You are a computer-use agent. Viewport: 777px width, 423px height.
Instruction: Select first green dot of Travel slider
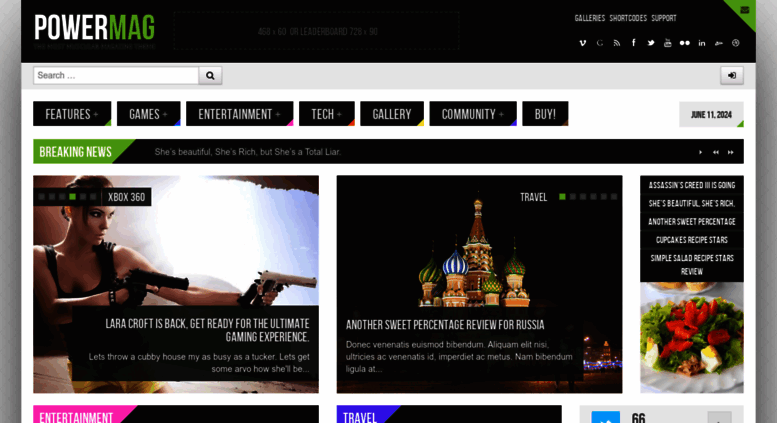(x=562, y=197)
